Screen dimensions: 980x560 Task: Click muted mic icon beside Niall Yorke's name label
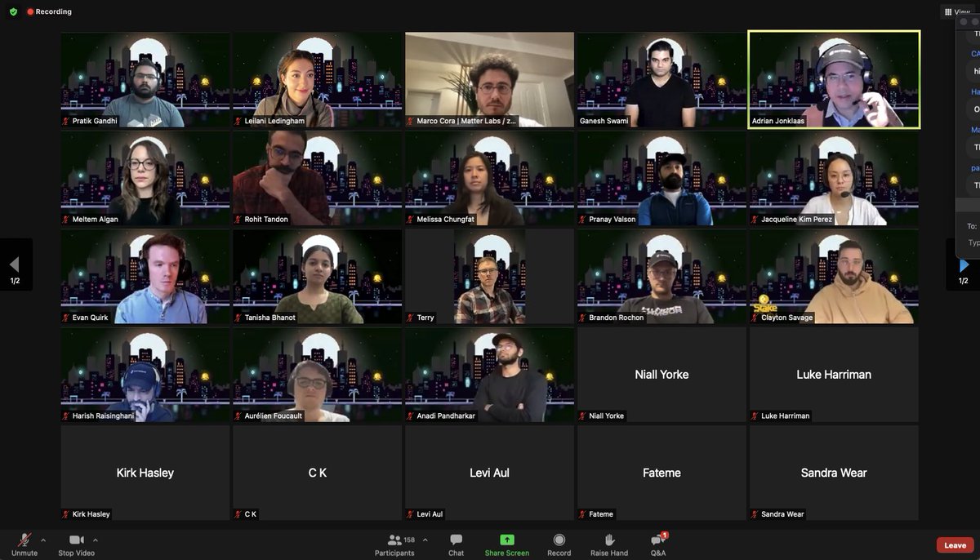(x=583, y=416)
